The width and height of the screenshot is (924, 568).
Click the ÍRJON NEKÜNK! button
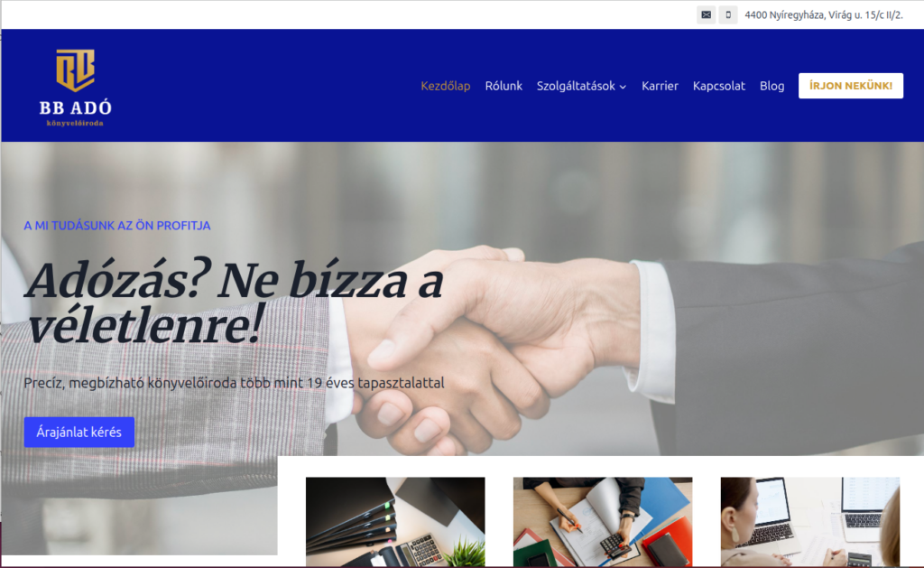(850, 86)
